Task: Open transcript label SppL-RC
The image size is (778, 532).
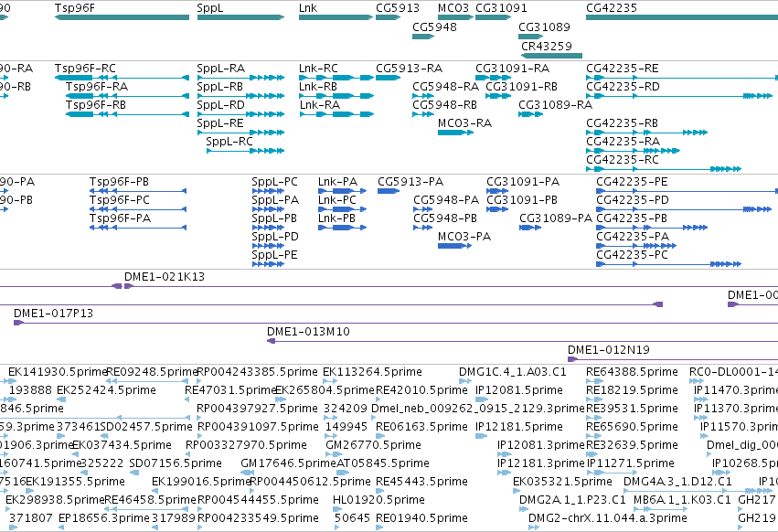Action: [x=229, y=142]
